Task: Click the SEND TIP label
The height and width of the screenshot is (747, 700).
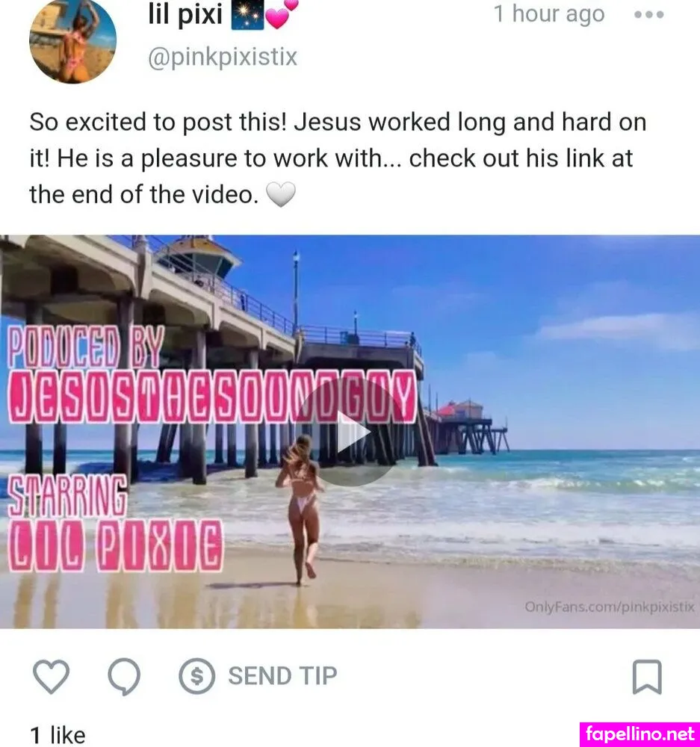Action: [282, 675]
